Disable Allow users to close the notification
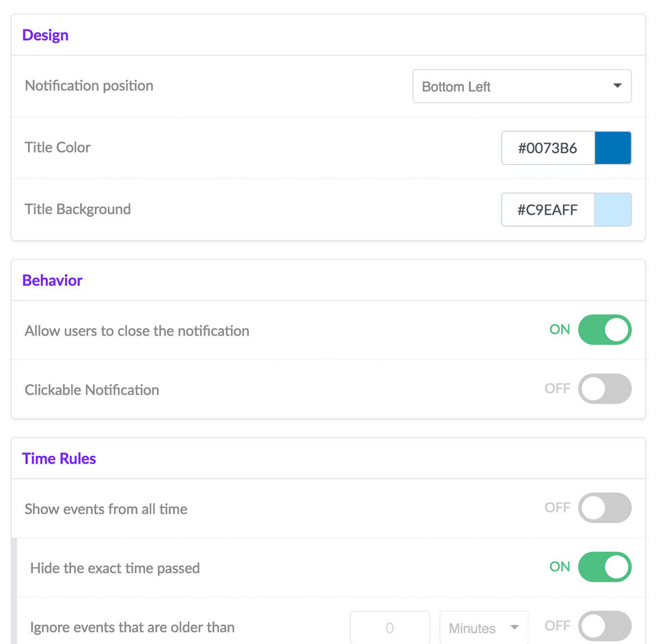 604,330
